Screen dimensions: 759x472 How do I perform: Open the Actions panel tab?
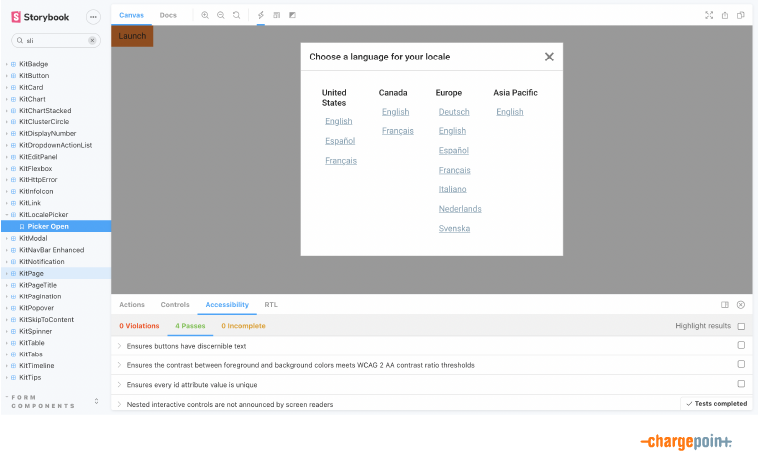pos(132,305)
